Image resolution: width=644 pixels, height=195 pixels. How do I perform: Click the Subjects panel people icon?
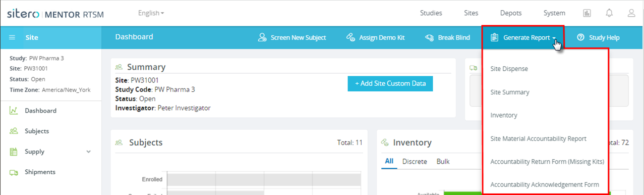pyautogui.click(x=119, y=142)
